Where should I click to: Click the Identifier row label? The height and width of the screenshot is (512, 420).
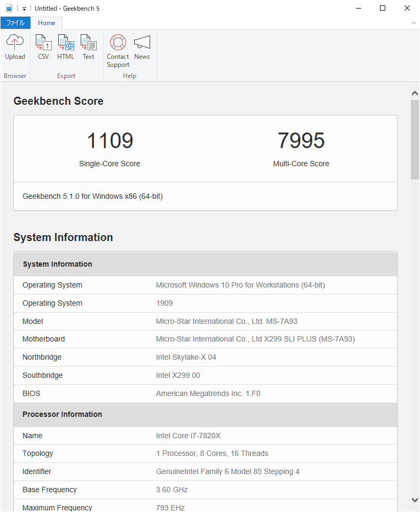tap(37, 471)
